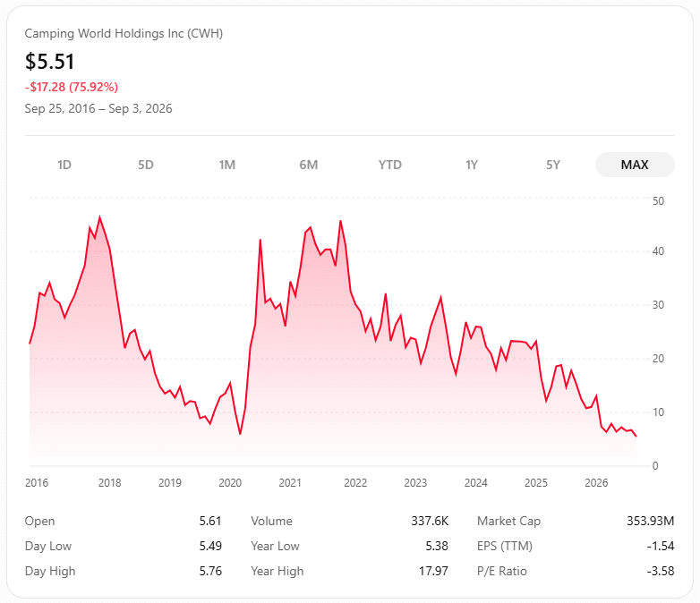Click the Camping World Holdings Inc (CWH) title
Image resolution: width=700 pixels, height=603 pixels.
[x=124, y=33]
